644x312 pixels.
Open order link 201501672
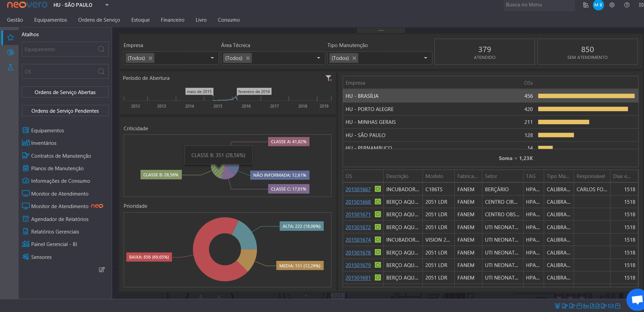coord(358,227)
